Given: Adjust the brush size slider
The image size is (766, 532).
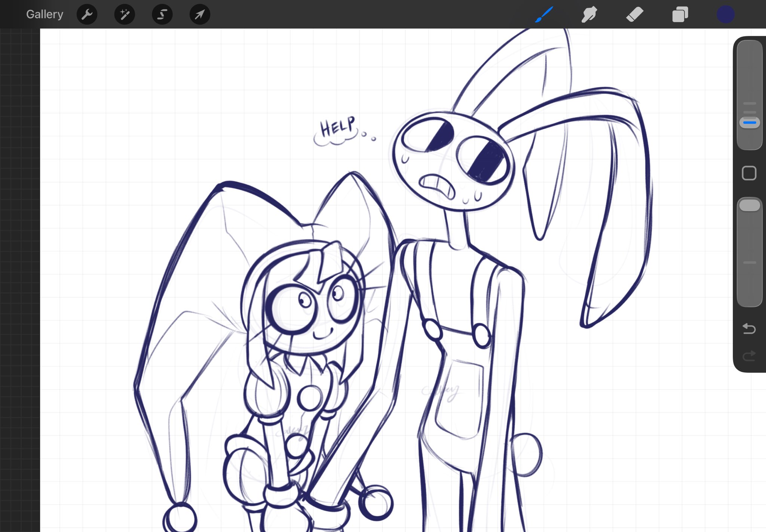Looking at the screenshot, I should tap(750, 95).
